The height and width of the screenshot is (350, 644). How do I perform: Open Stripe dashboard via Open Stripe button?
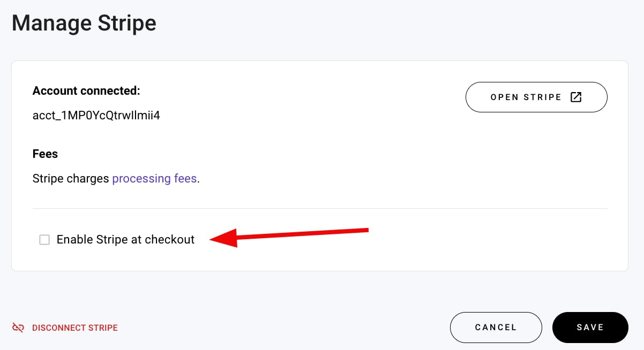click(x=536, y=97)
